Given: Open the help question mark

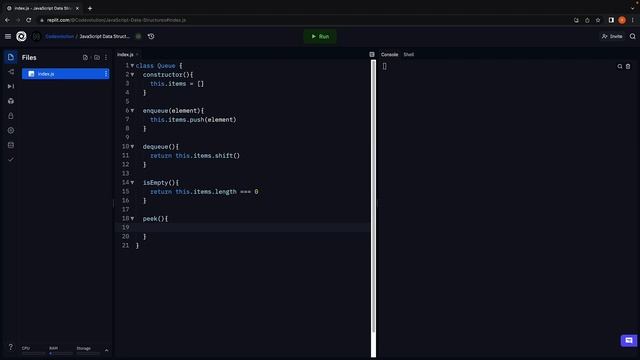Looking at the screenshot, I should pos(11,347).
